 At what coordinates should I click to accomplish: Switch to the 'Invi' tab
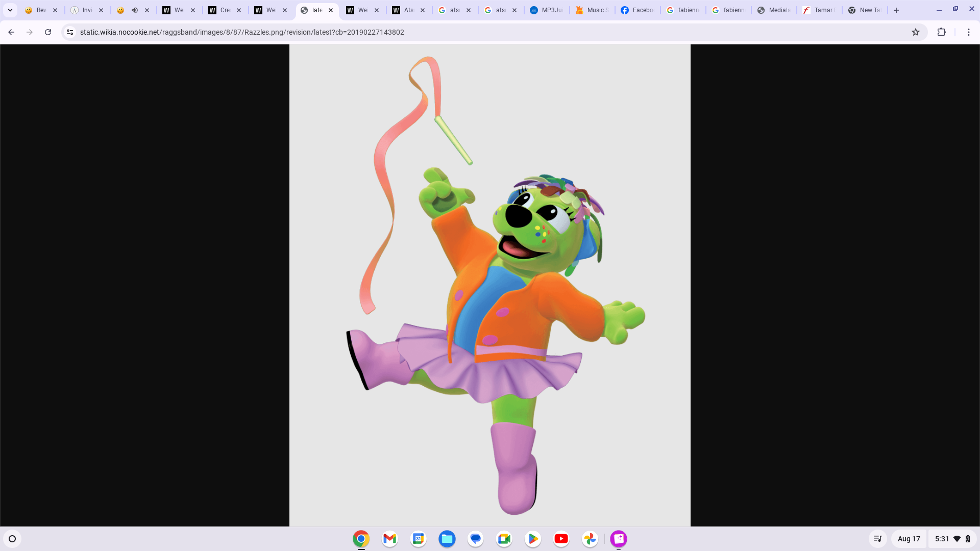tap(82, 10)
